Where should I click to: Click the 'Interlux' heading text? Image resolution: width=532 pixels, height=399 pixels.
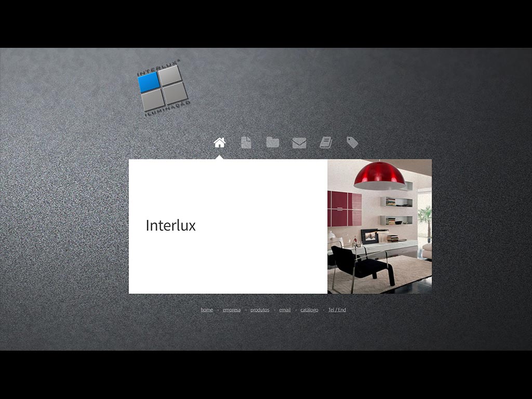pyautogui.click(x=170, y=225)
